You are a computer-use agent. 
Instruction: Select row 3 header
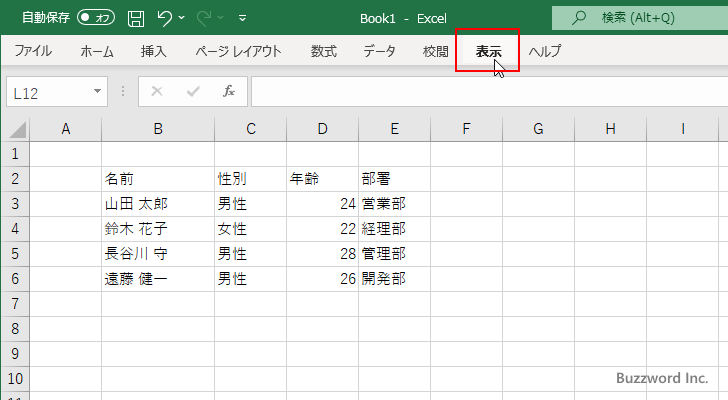click(15, 204)
